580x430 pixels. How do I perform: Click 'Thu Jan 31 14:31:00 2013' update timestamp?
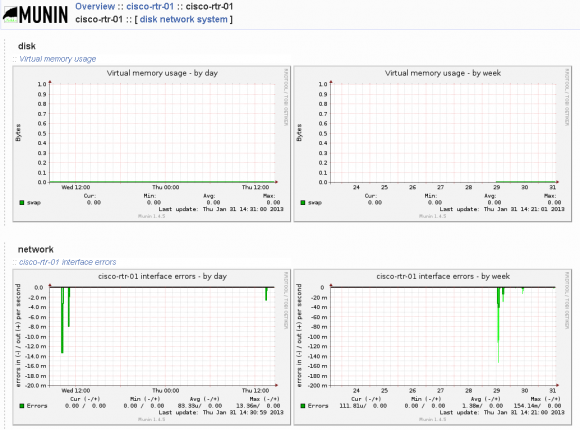click(x=243, y=209)
